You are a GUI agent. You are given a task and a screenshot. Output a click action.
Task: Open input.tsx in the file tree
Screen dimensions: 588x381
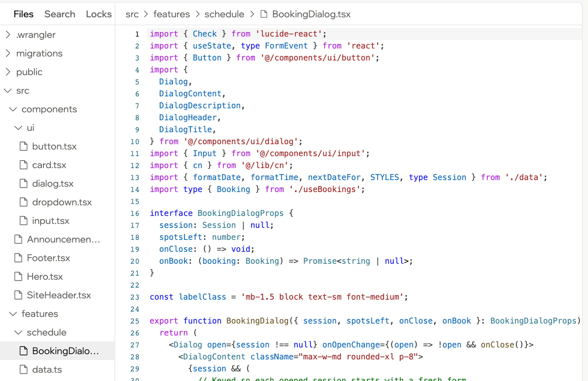(50, 221)
